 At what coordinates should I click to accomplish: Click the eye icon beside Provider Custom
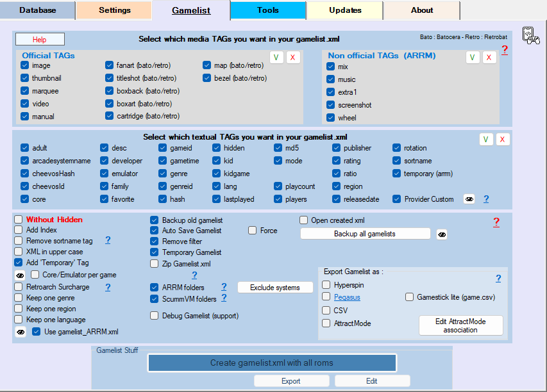point(469,199)
